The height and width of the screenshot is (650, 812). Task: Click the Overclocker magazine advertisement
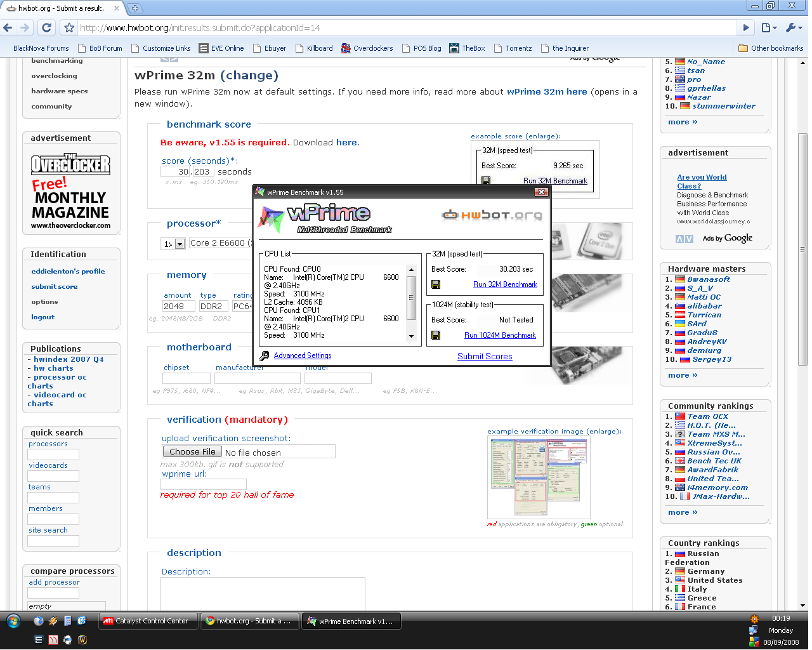[x=70, y=191]
